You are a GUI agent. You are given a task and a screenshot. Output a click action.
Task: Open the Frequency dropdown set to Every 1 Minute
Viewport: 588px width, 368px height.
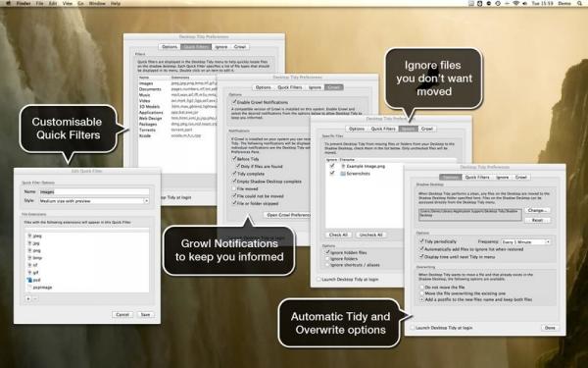[525, 241]
